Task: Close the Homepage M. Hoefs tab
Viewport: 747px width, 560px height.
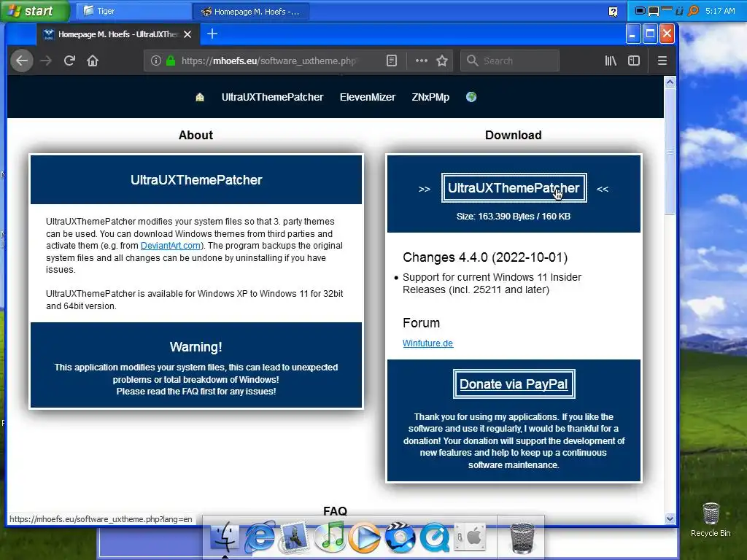Action: tap(187, 34)
